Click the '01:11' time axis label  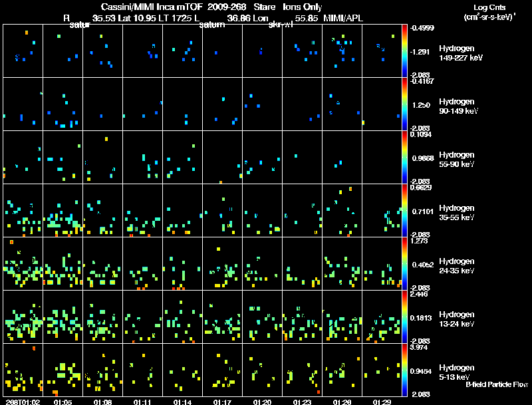pos(142,402)
